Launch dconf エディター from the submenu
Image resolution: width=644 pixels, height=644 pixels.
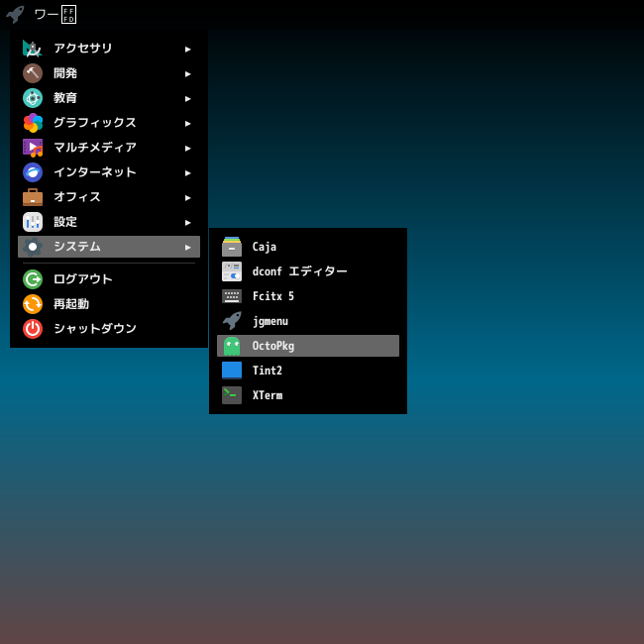tap(308, 271)
